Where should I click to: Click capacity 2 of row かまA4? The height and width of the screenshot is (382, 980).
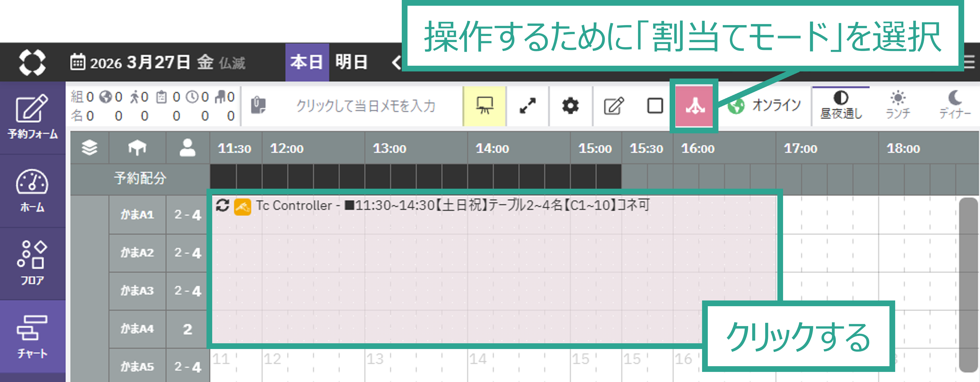point(188,329)
